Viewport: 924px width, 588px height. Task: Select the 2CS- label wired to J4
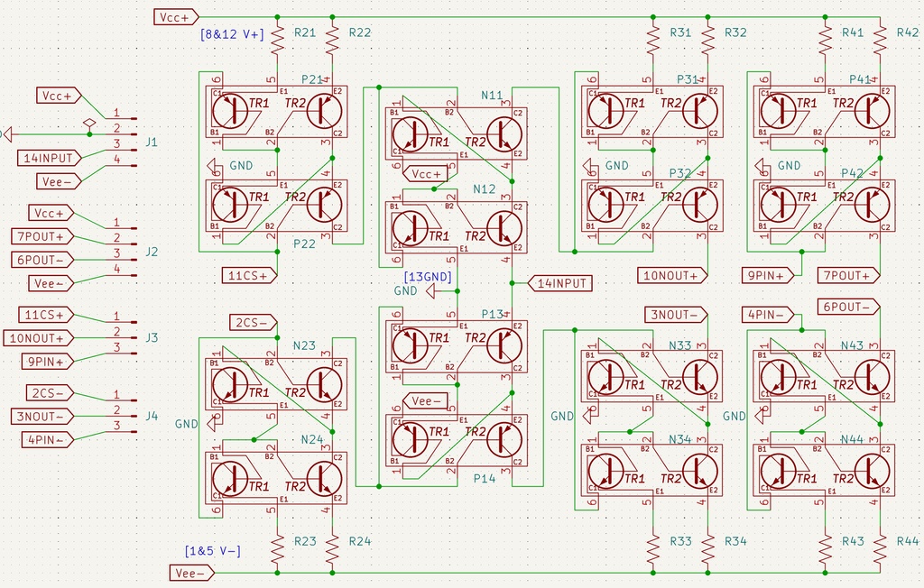50,393
